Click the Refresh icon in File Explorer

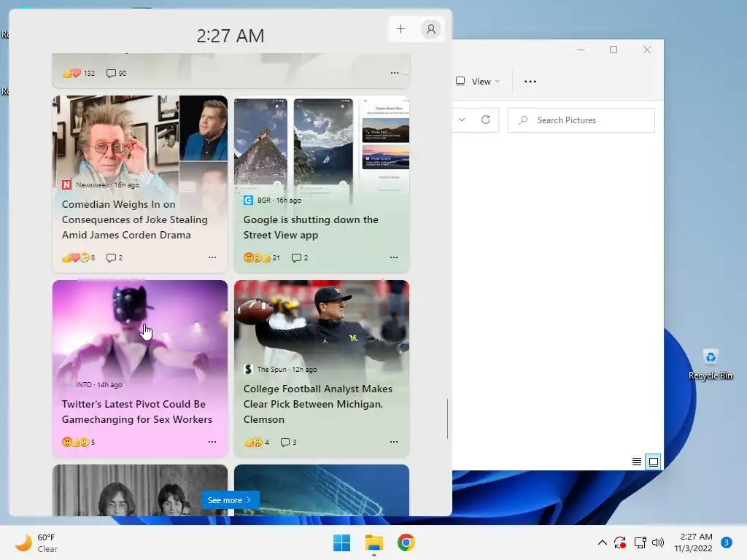click(x=485, y=120)
